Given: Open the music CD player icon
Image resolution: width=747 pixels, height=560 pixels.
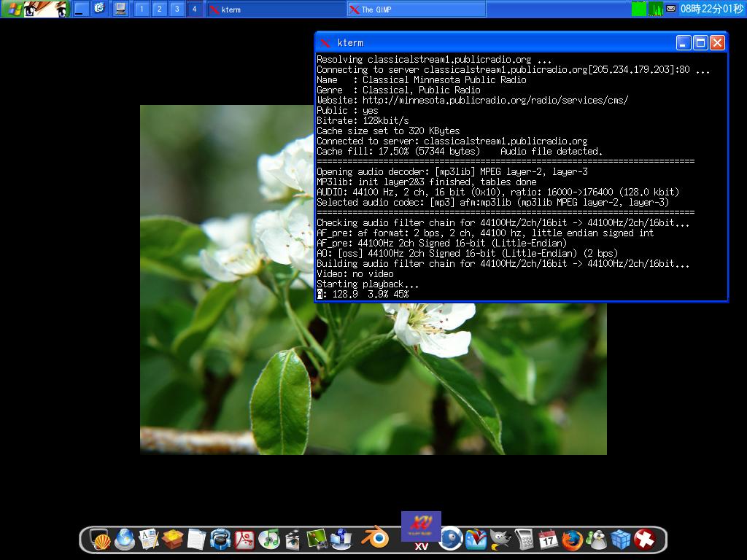Looking at the screenshot, I should point(268,541).
